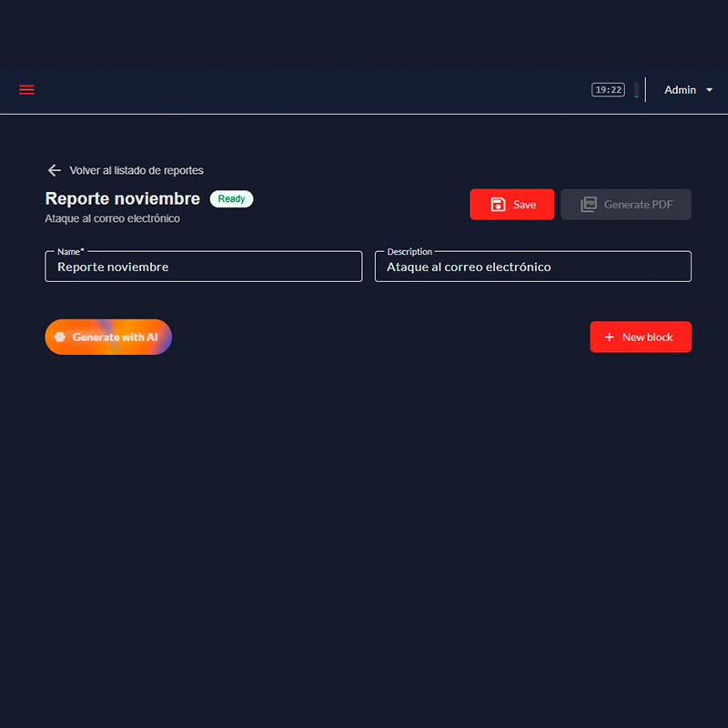
Task: Open the Admin menu via its chevron
Action: [x=709, y=89]
